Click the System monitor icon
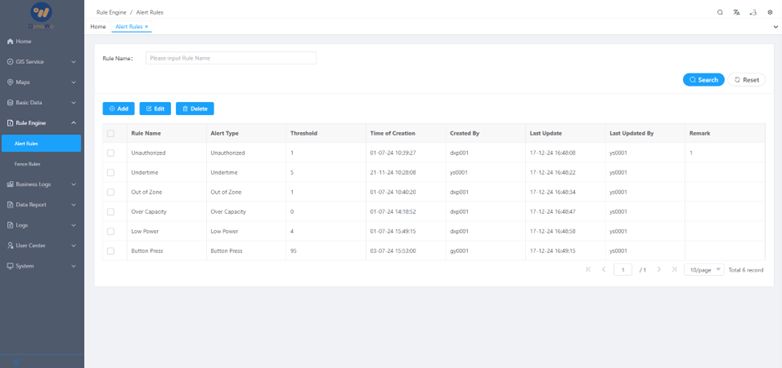782x368 pixels. click(x=10, y=266)
